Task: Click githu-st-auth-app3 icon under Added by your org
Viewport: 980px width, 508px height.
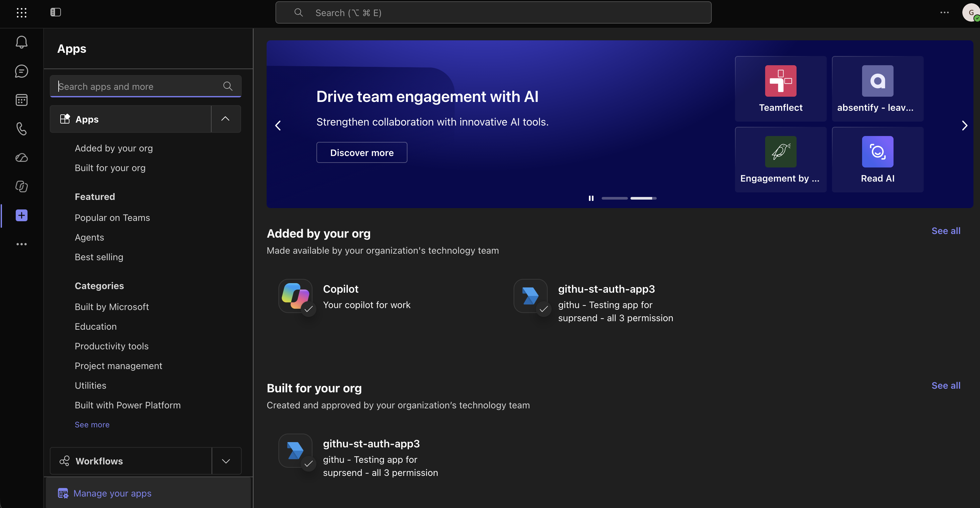Action: pyautogui.click(x=530, y=296)
